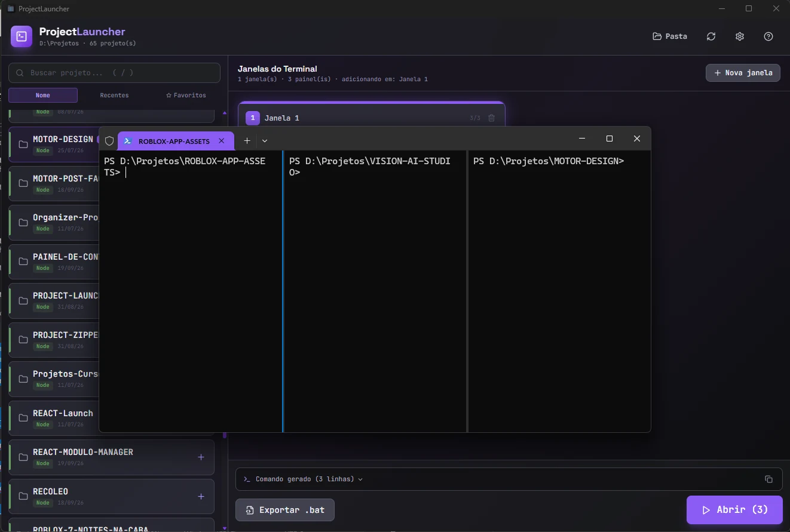Select the Projetos-Curs project row
Image resolution: width=790 pixels, height=532 pixels.
[x=54, y=379]
